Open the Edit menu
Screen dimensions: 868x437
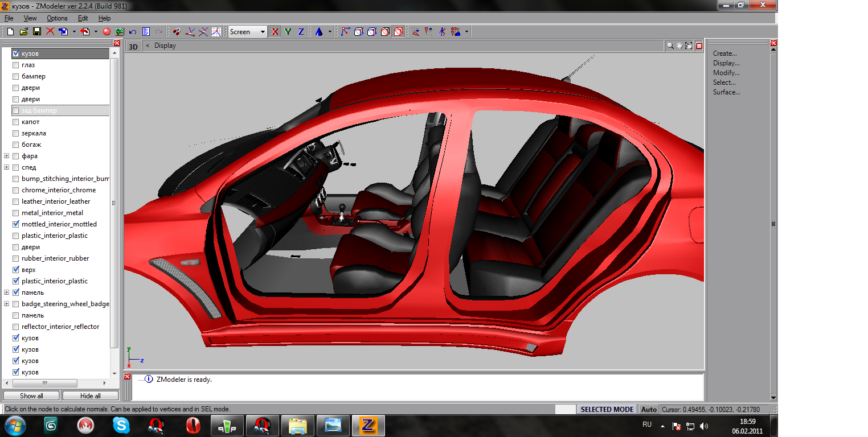coord(83,18)
